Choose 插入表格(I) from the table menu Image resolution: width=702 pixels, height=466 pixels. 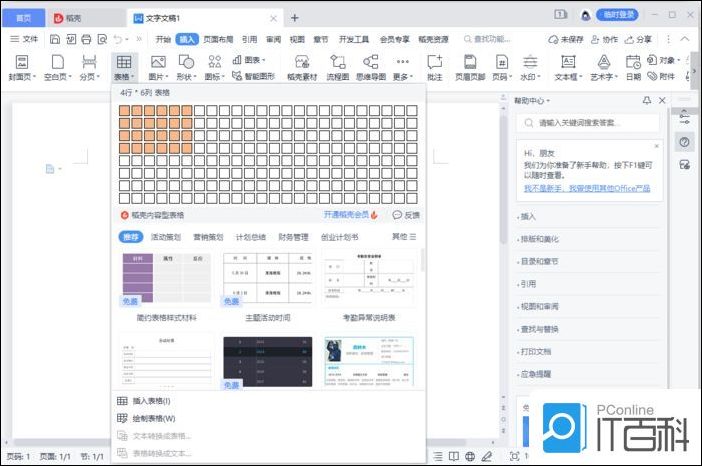point(152,401)
